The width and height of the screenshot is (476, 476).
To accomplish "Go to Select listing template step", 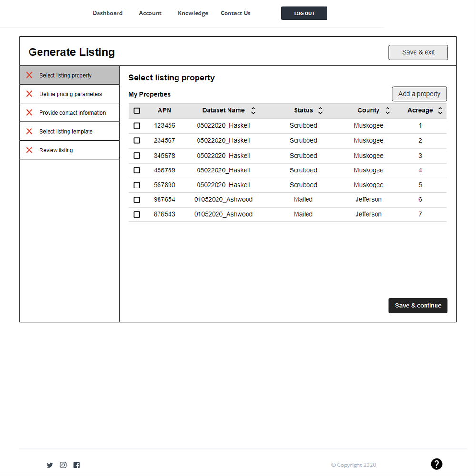I will [x=69, y=131].
